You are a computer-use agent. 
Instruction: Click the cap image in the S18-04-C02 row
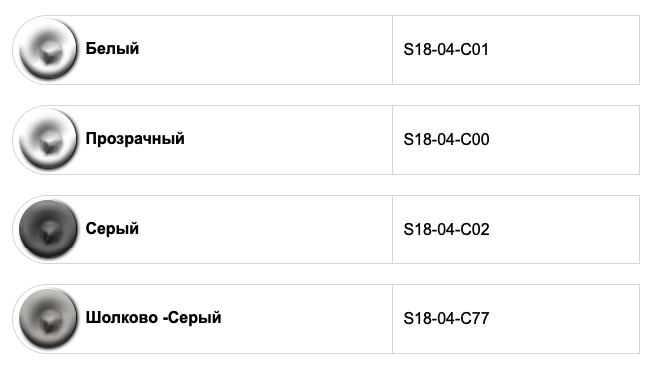pyautogui.click(x=48, y=229)
